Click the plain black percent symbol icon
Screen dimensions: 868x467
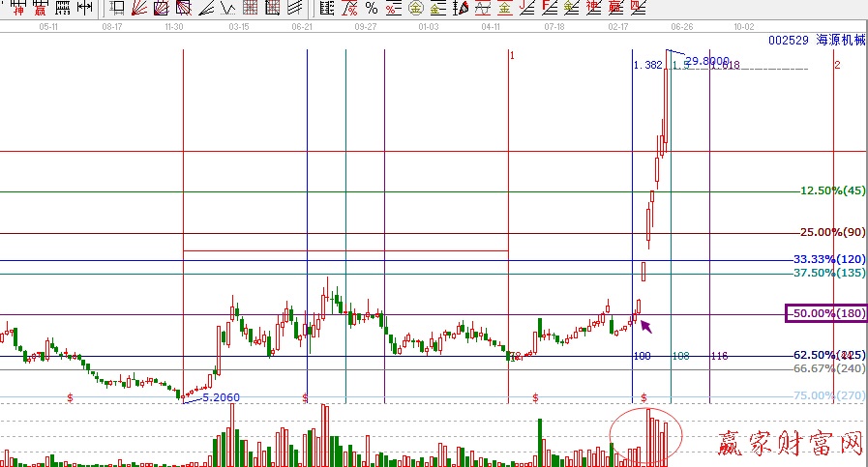click(371, 8)
